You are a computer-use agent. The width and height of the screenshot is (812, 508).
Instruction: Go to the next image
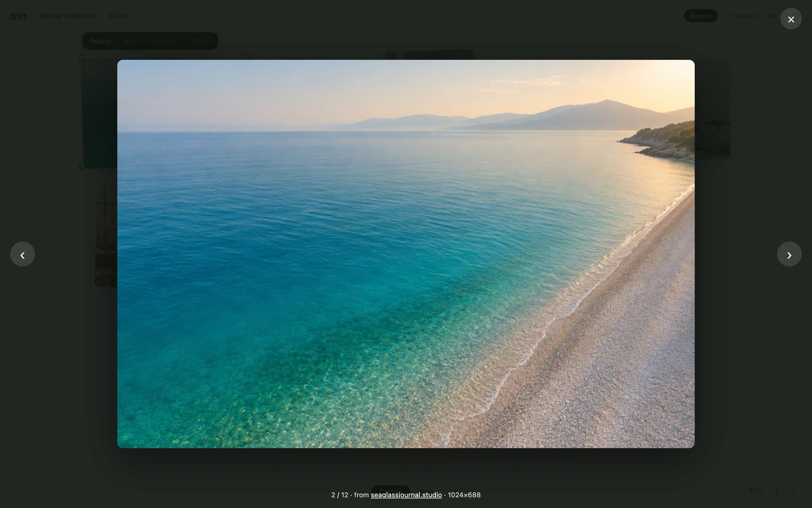point(789,254)
